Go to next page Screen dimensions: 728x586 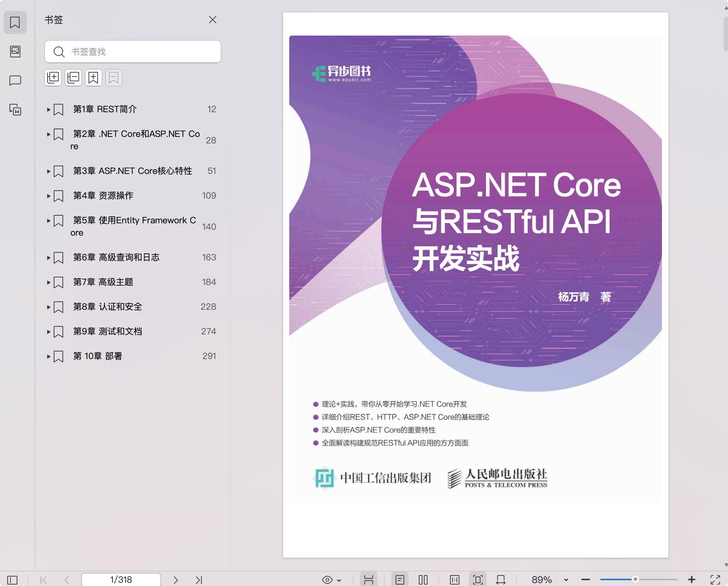176,580
